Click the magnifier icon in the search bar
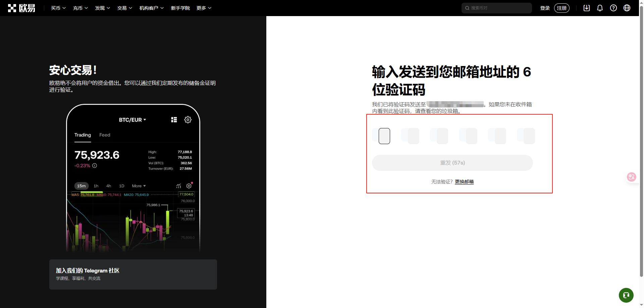The height and width of the screenshot is (308, 644). coord(467,8)
